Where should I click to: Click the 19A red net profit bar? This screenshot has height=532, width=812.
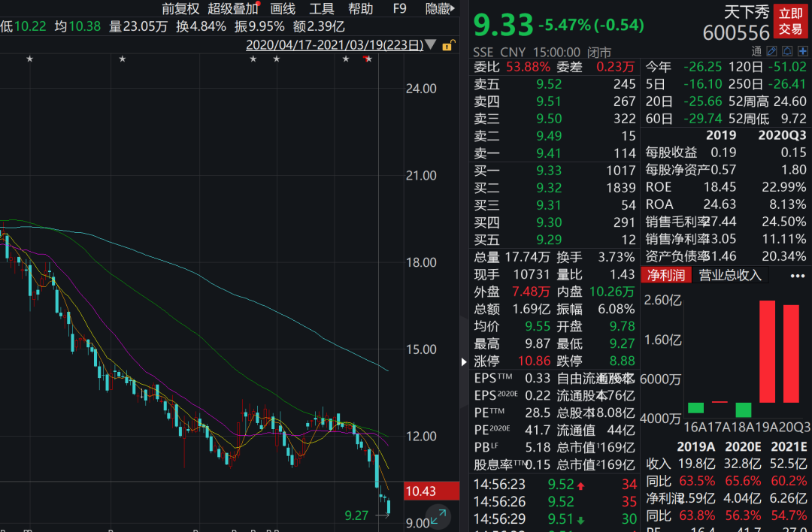pyautogui.click(x=768, y=352)
